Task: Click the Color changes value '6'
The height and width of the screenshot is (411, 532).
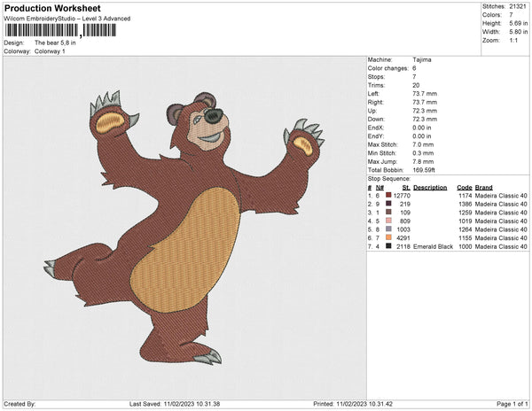Action: 414,68
